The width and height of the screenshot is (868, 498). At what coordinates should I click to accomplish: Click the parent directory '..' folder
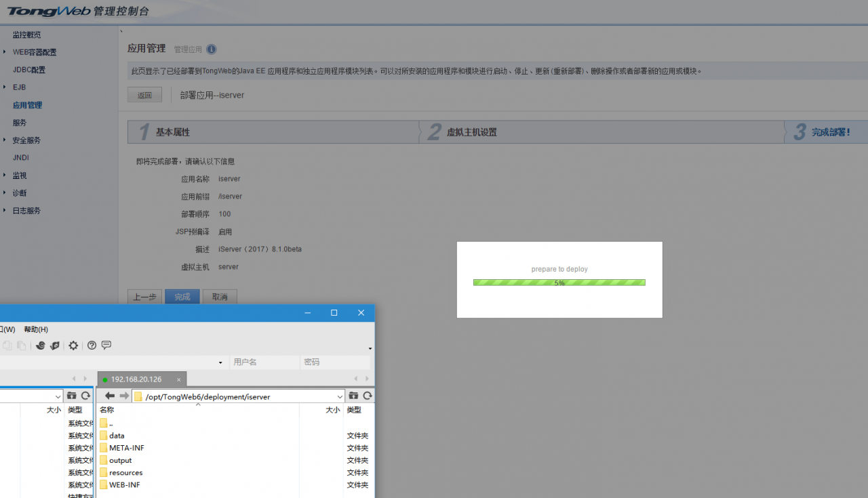104,423
